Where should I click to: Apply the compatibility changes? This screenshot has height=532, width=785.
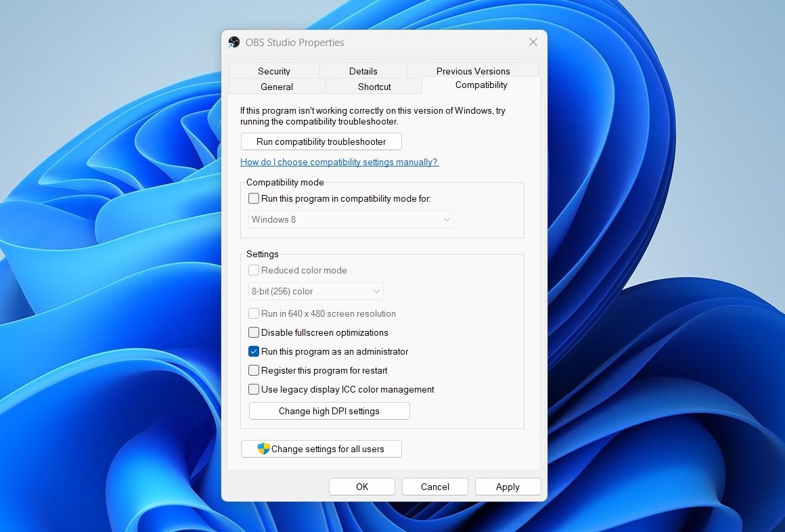pos(508,487)
